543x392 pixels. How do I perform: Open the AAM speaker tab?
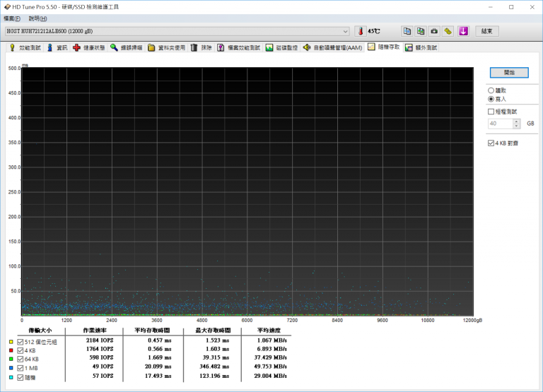coord(332,48)
